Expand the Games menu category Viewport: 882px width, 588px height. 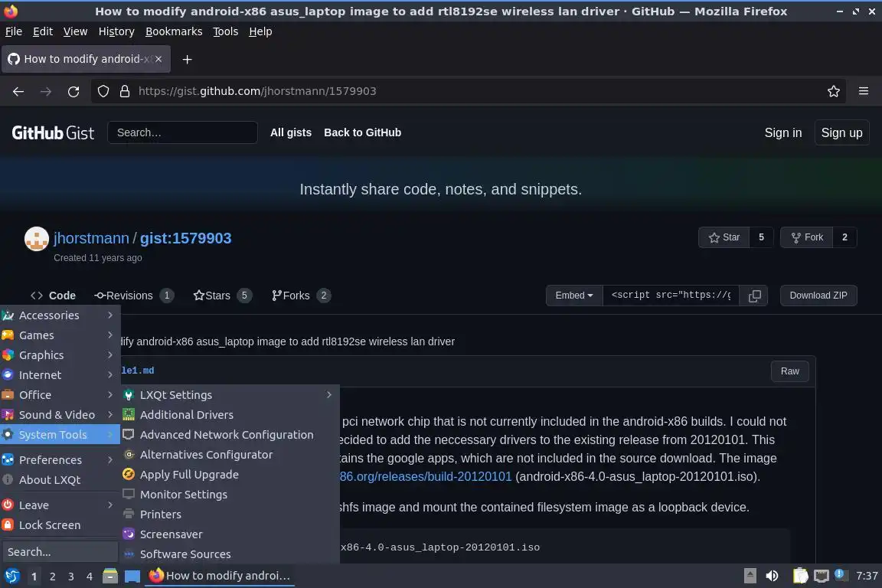point(60,335)
